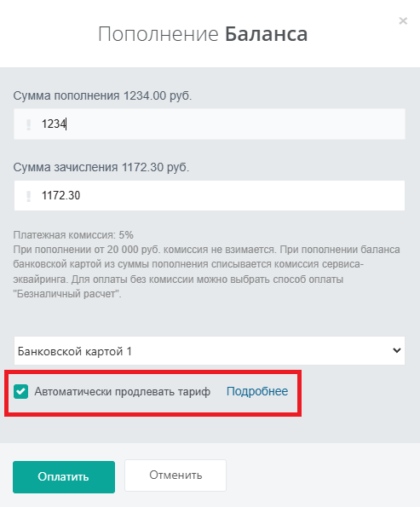This screenshot has height=507, width=420.
Task: Click the '20 000 руб.' commission threshold text
Action: click(134, 250)
